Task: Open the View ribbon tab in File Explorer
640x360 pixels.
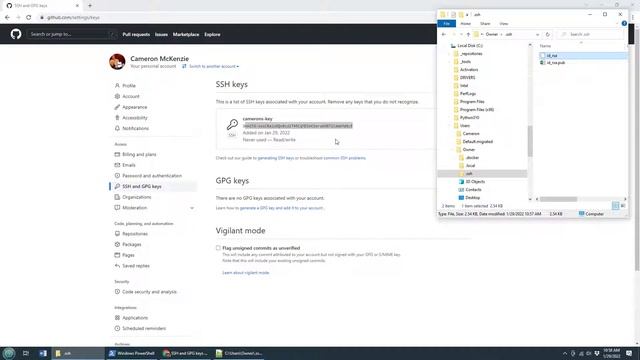Action: pos(504,24)
